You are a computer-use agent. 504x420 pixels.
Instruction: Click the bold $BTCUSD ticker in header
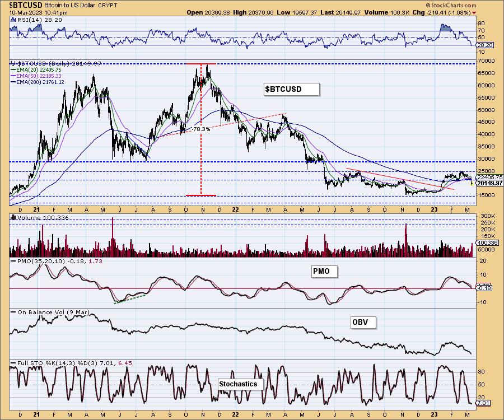pos(26,6)
